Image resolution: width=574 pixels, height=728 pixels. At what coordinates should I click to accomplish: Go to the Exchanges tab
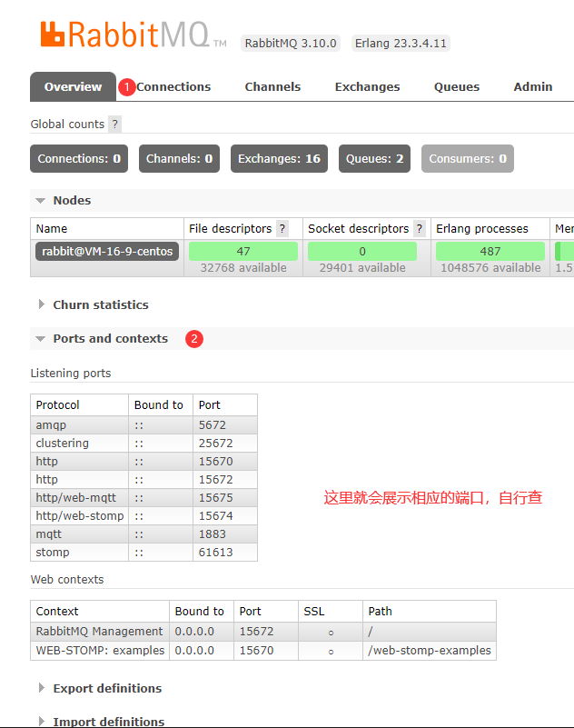pos(367,87)
